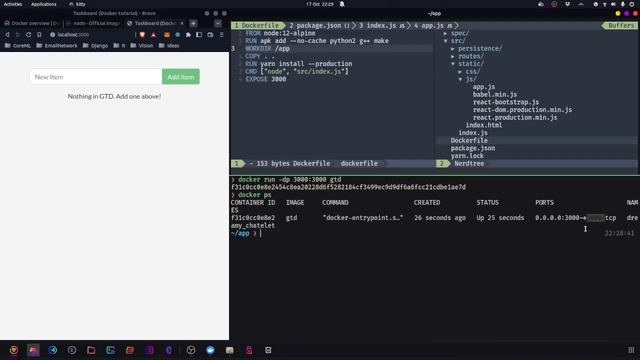640x360 pixels.
Task: Open the Django bookmarks folder
Action: (96, 46)
